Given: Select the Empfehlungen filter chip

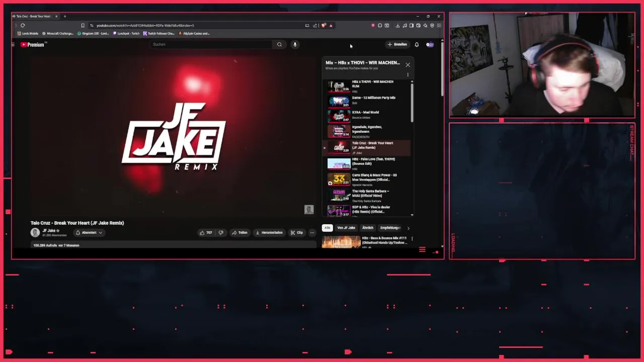Looking at the screenshot, I should point(390,228).
